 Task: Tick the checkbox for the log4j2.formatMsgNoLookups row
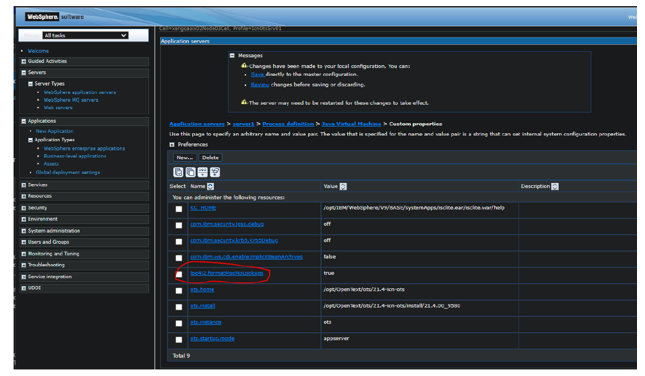(179, 274)
